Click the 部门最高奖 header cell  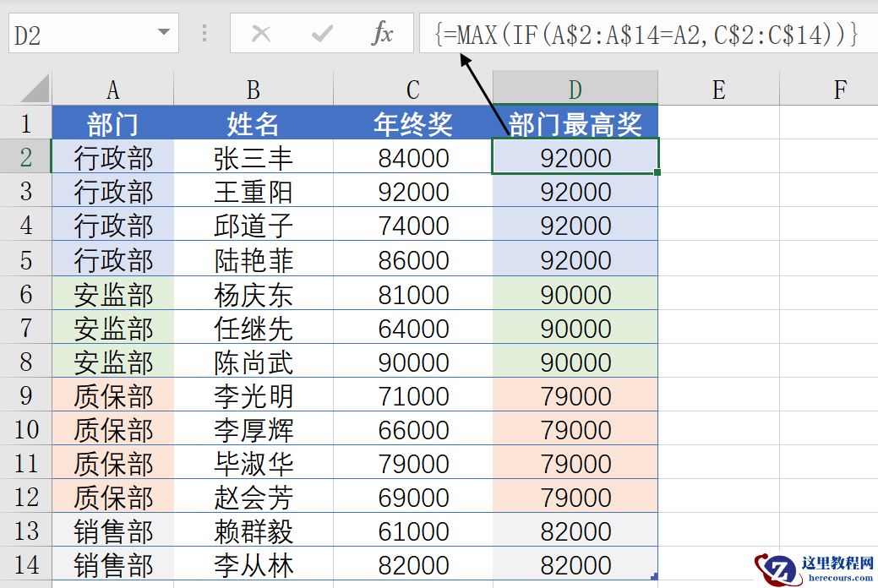[575, 124]
